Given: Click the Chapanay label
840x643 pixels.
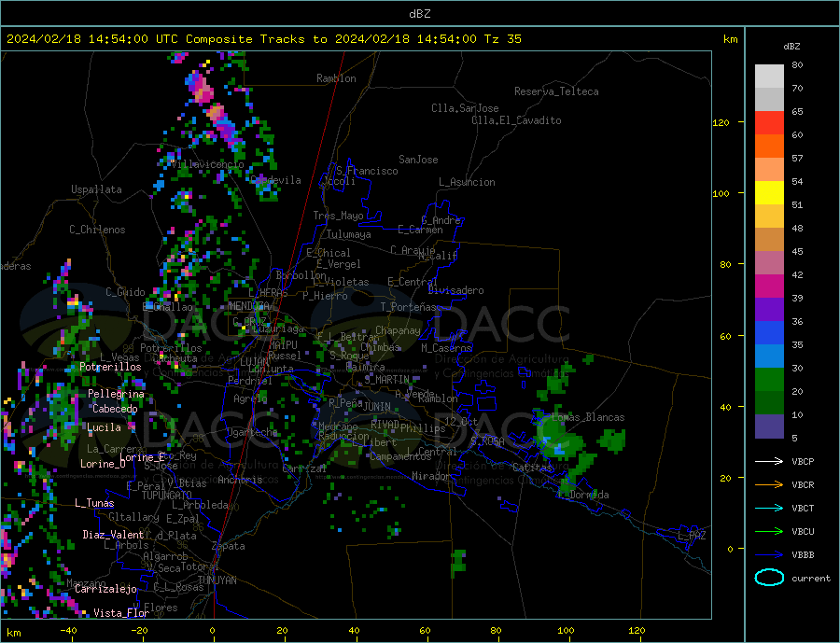Looking at the screenshot, I should coord(398,330).
